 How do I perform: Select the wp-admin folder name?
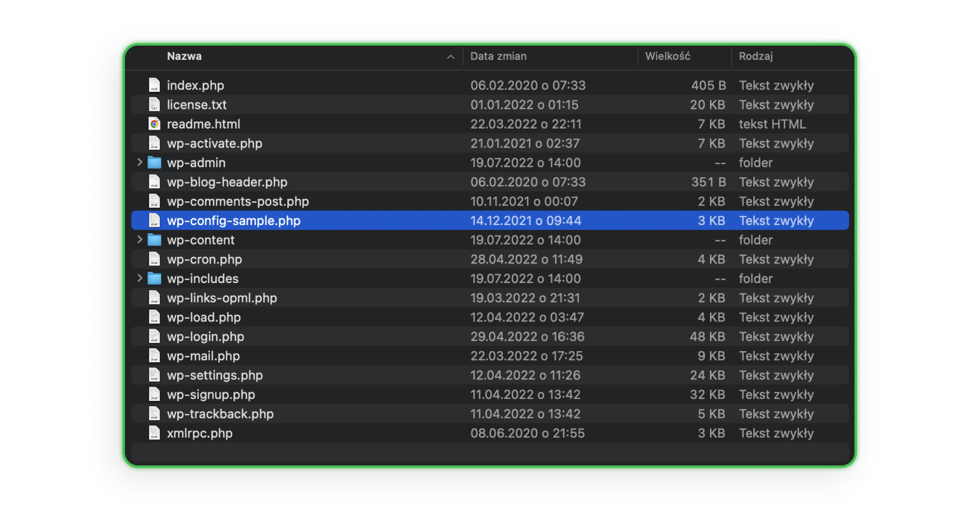pyautogui.click(x=196, y=162)
